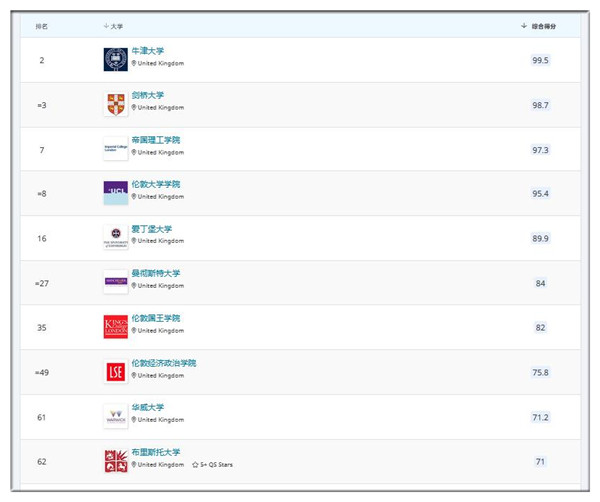Open the red LSE logo
The width and height of the screenshot is (600, 502).
coord(116,372)
